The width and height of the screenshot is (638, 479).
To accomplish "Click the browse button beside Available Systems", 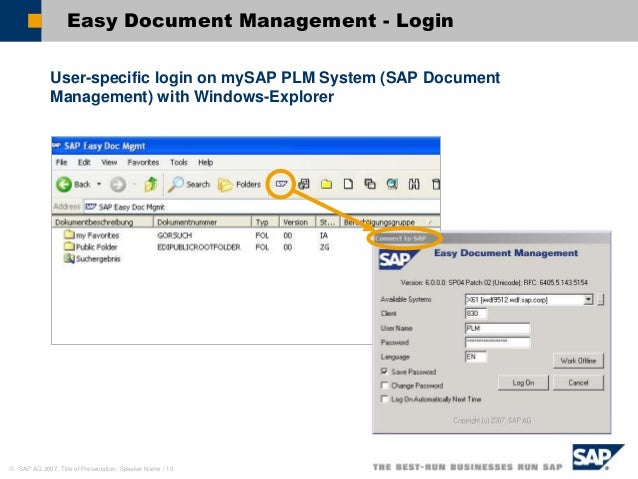I will (x=601, y=300).
